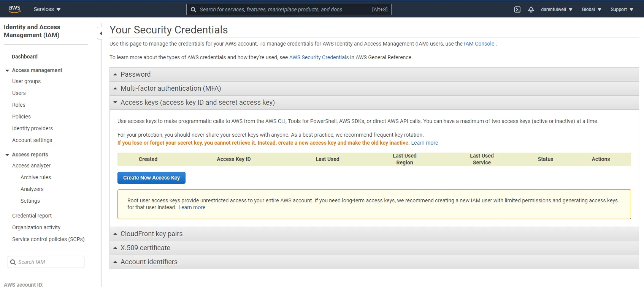Expand the X.509 certificate section
Screen dimensions: 644x287
click(x=145, y=248)
